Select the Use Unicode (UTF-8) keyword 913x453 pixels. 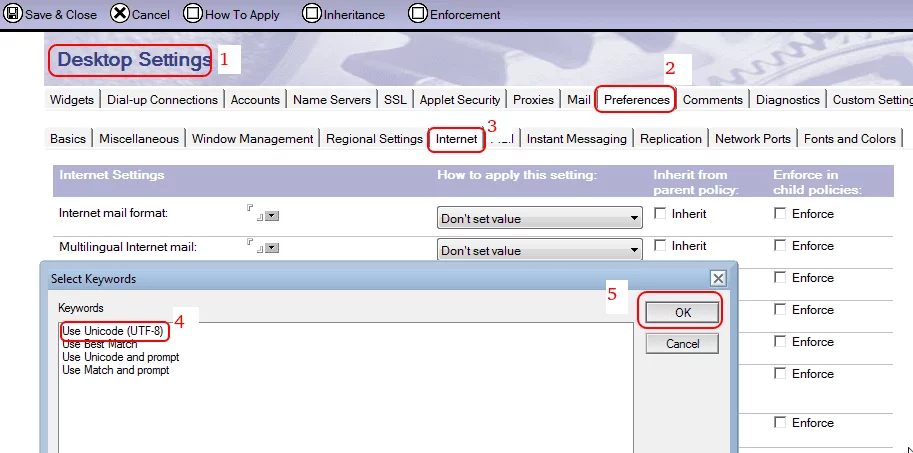click(x=112, y=331)
